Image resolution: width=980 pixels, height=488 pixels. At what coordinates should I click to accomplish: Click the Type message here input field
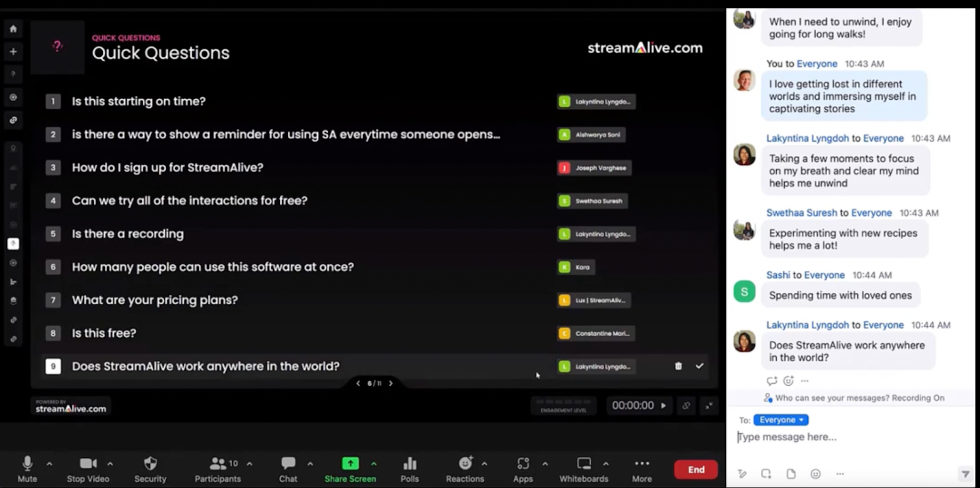click(x=851, y=437)
